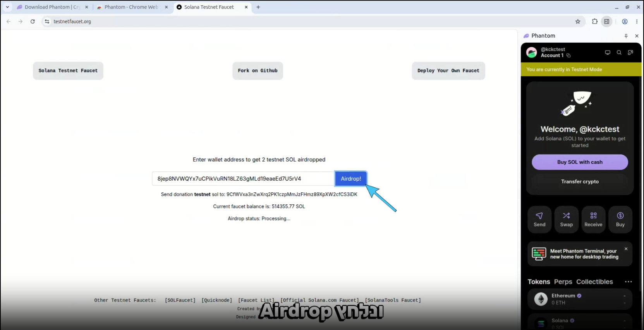Click the monitor-shaped icon in Phantom header
Image resolution: width=644 pixels, height=330 pixels.
[x=608, y=52]
